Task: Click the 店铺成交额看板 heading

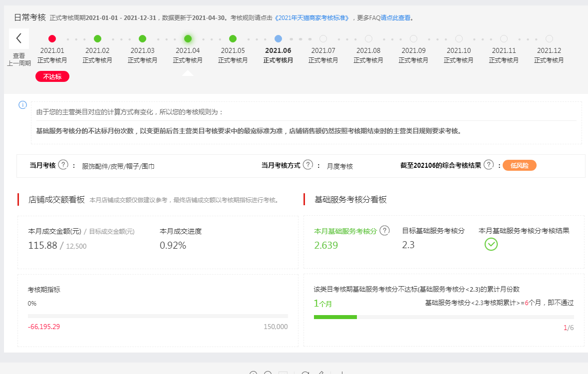Action: [x=56, y=200]
